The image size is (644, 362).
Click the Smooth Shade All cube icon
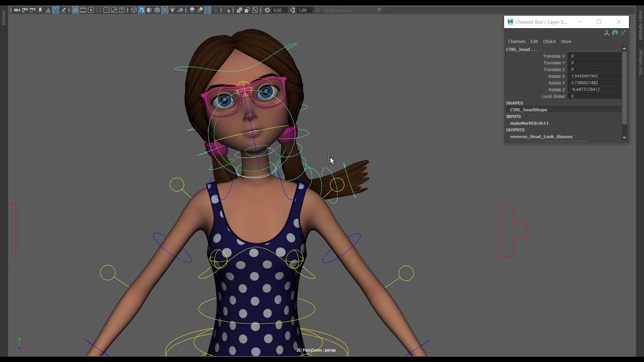142,10
